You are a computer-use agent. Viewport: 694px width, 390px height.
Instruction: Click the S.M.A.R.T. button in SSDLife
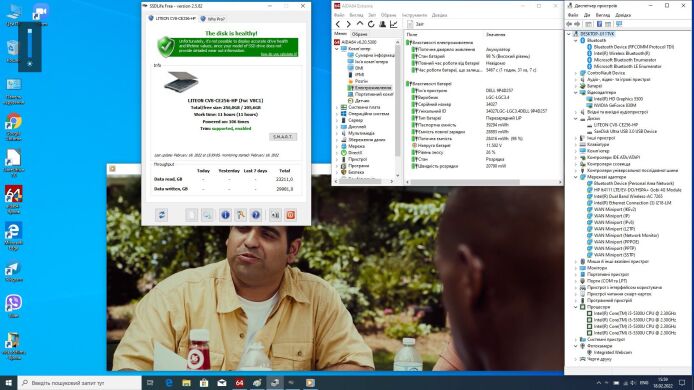(x=283, y=137)
